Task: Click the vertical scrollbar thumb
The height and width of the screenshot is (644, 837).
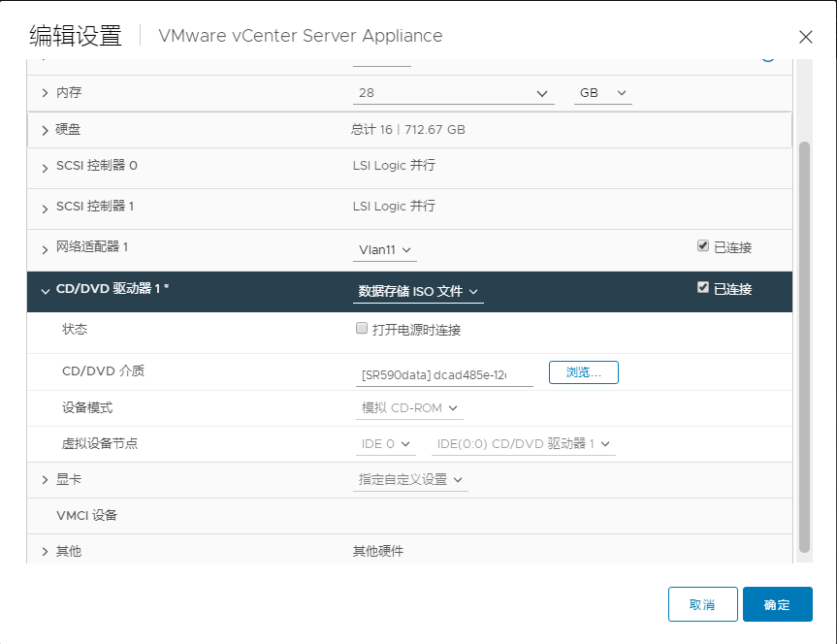Action: (x=804, y=346)
